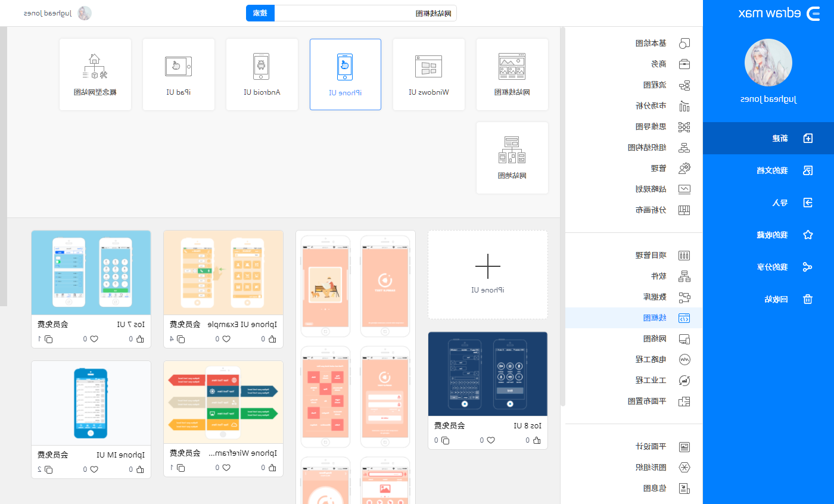Click the icon beside 软件
834x504 pixels.
[684, 276]
